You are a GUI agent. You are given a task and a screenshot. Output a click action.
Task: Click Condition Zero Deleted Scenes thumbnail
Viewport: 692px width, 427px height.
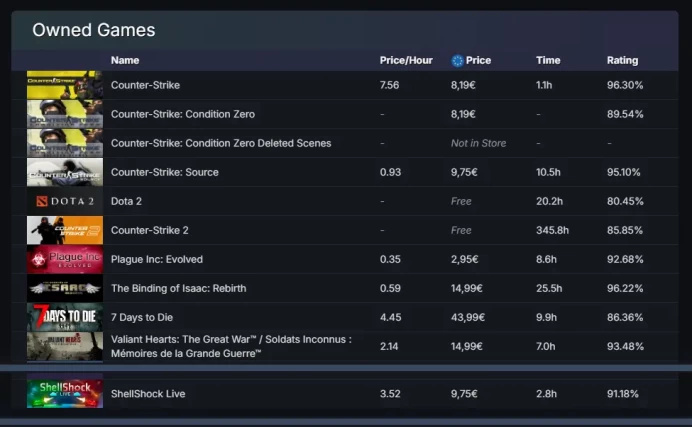tap(65, 143)
